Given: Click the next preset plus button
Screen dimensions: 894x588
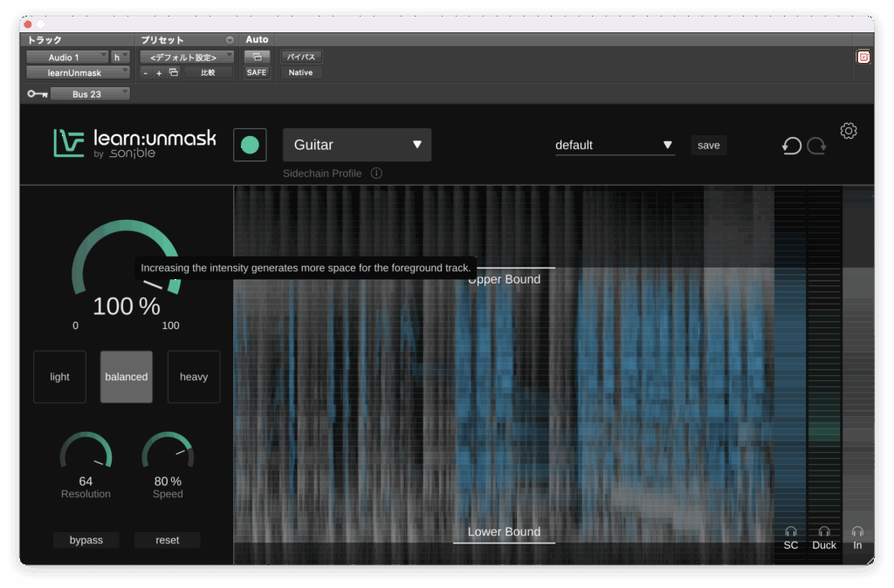Looking at the screenshot, I should 159,73.
